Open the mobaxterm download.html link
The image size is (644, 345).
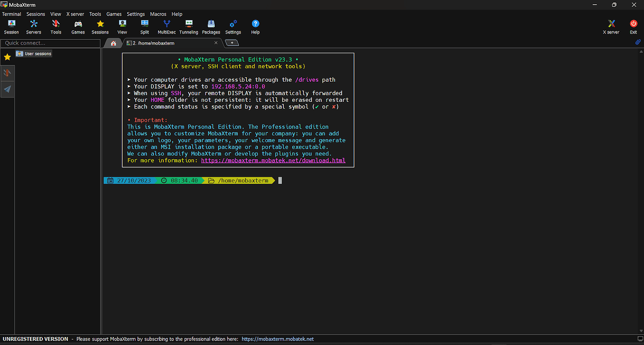coord(273,161)
